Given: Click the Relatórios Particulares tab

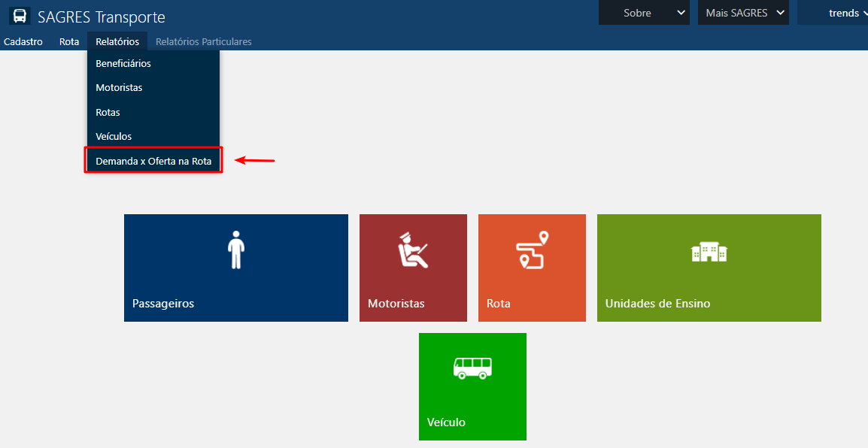Looking at the screenshot, I should [x=203, y=41].
